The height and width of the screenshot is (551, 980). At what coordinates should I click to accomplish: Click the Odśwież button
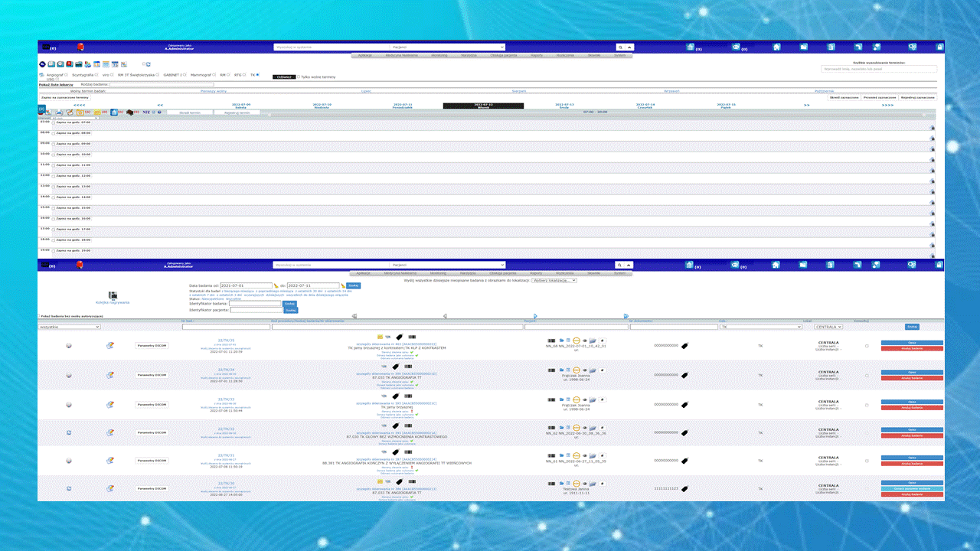click(283, 77)
